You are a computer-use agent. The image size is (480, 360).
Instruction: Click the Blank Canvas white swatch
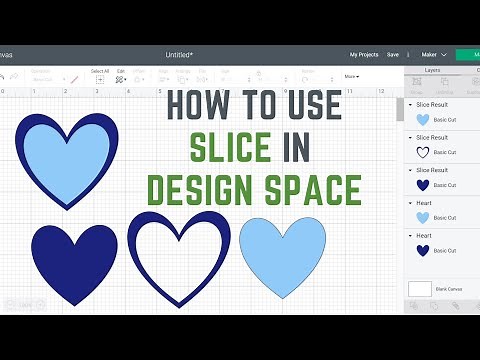[x=420, y=289]
